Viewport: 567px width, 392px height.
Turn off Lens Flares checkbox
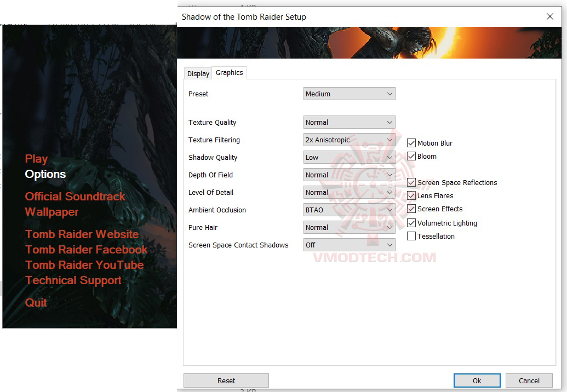(x=411, y=196)
